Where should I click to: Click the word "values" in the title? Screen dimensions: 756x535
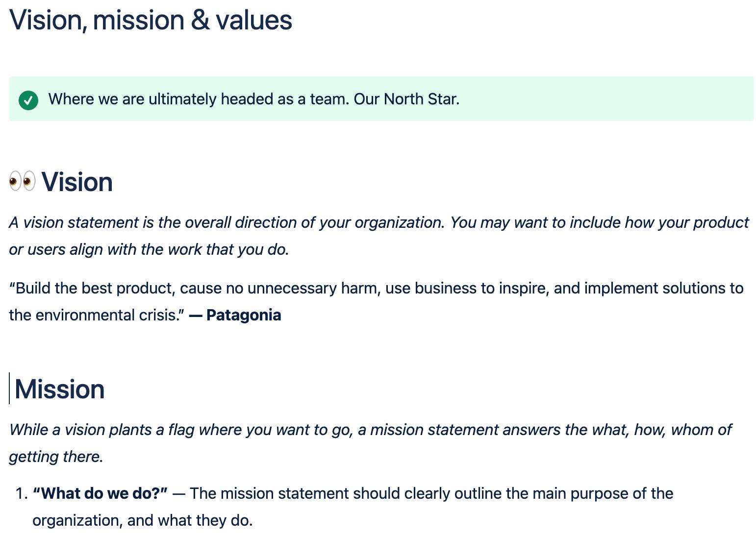coord(254,21)
